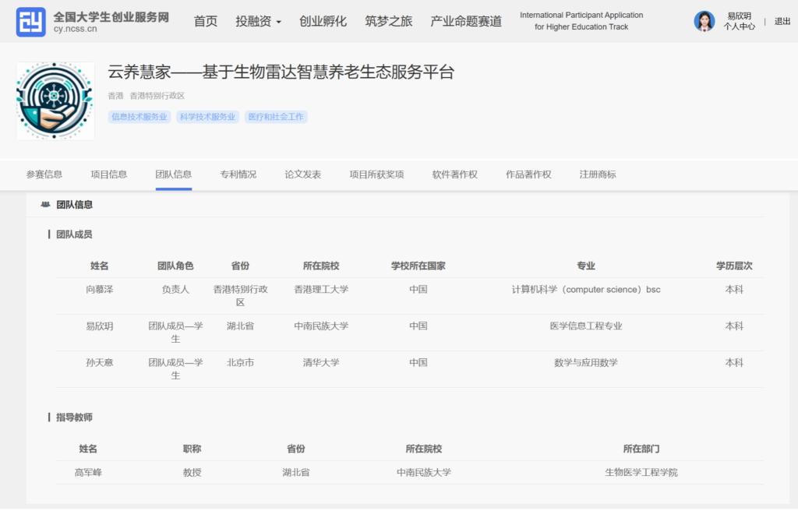Click the 信息技术服务业 category tag
Viewport: 798px width, 532px height.
(139, 117)
